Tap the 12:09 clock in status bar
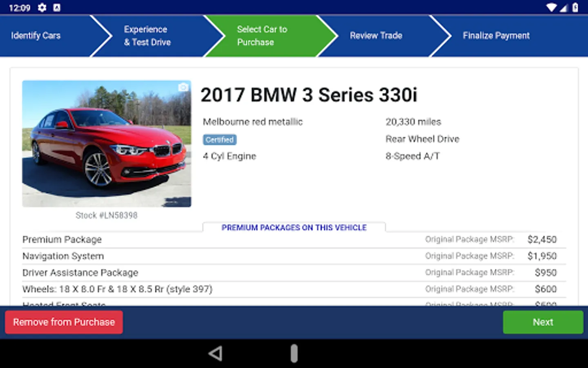The height and width of the screenshot is (368, 588). [20, 8]
